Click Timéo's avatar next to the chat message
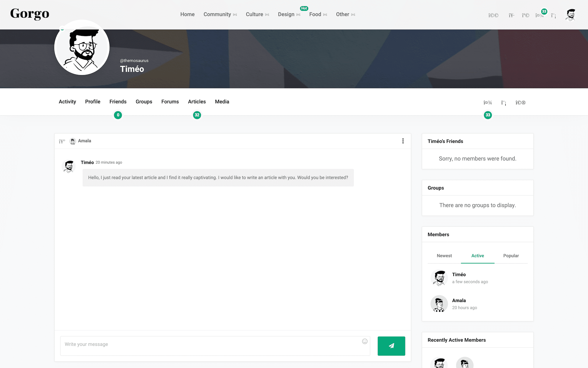The image size is (588, 368). coord(69,166)
